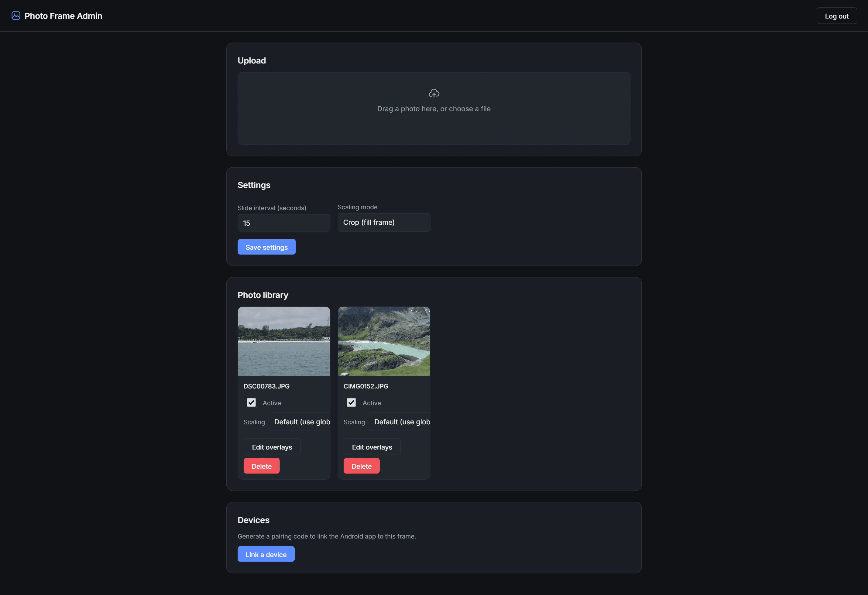Click the cloud upload icon
This screenshot has width=868, height=595.
click(434, 93)
